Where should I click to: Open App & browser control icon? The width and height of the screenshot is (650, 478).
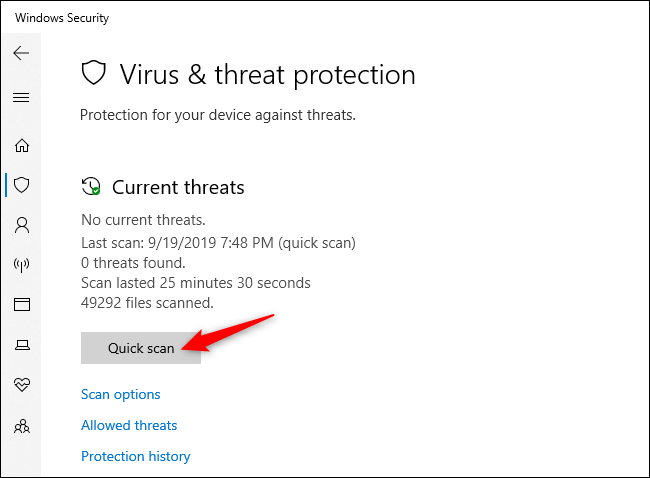[x=21, y=304]
